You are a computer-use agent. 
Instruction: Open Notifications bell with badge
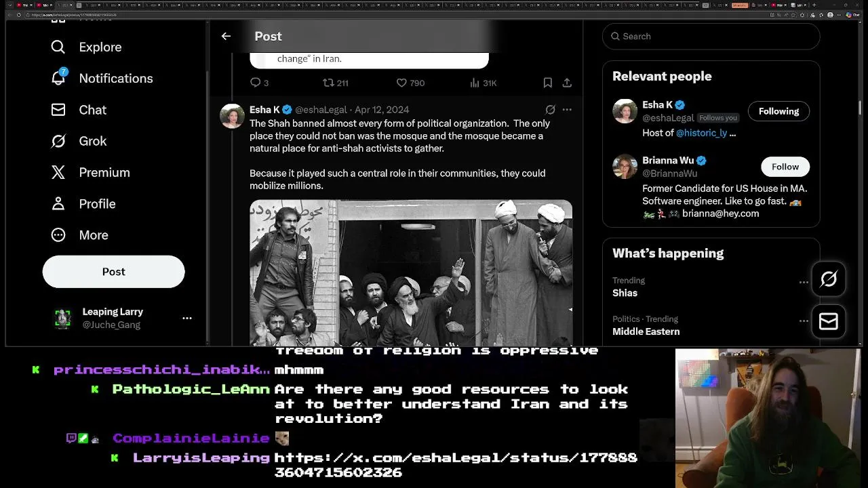tap(58, 77)
